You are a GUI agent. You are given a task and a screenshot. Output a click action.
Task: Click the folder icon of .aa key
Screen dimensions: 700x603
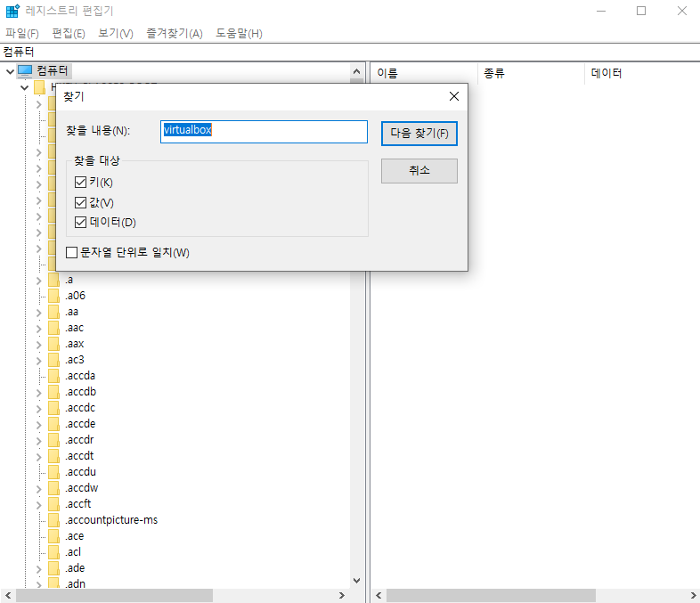click(53, 312)
